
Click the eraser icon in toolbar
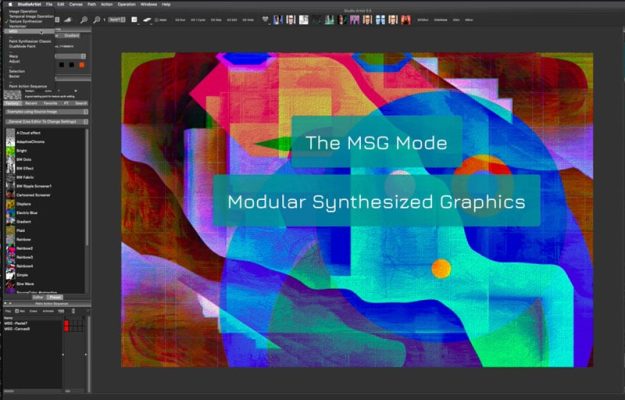[147, 20]
